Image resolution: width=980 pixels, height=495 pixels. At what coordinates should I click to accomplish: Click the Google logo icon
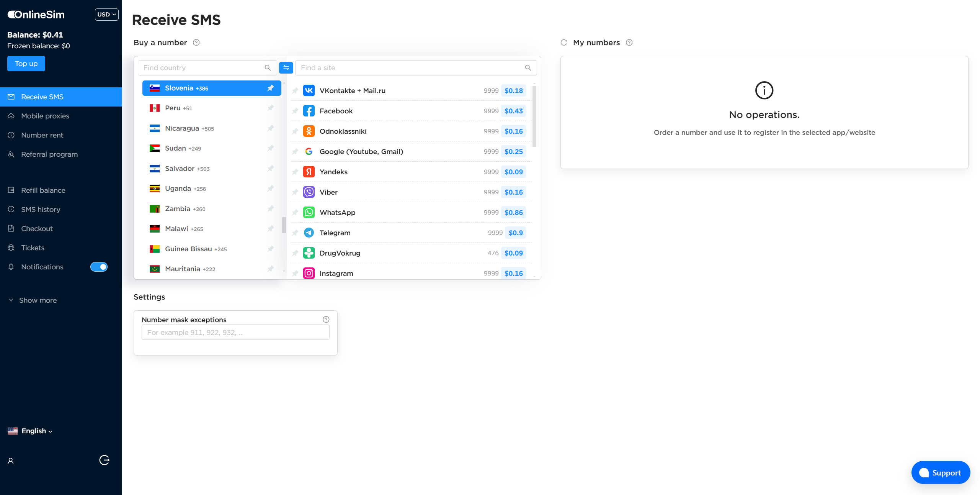click(x=309, y=152)
